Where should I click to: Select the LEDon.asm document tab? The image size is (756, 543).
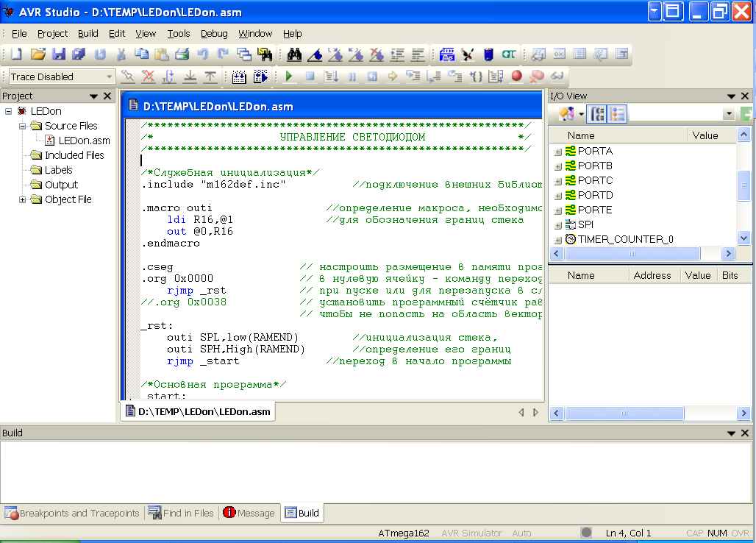click(198, 412)
